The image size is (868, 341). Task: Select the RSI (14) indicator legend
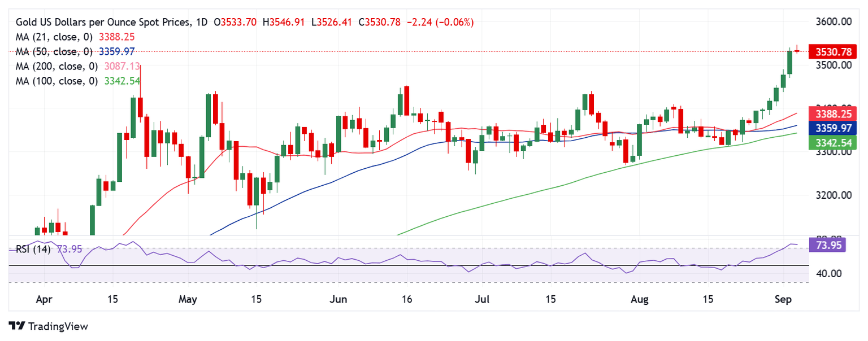tap(33, 249)
